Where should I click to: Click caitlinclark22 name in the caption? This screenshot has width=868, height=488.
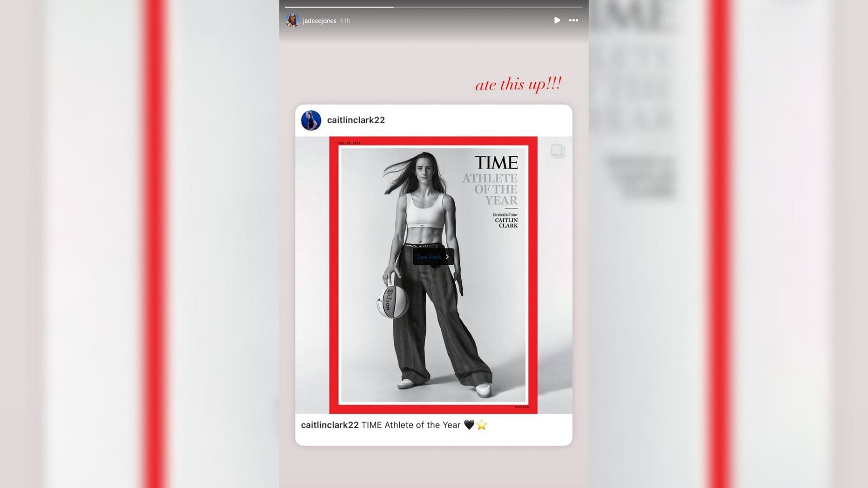(330, 425)
